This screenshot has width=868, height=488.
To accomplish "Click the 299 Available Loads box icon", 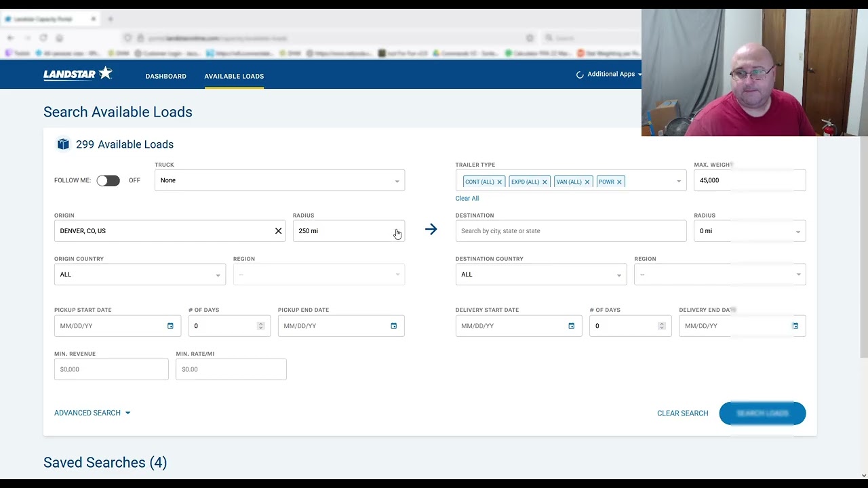I will click(63, 144).
